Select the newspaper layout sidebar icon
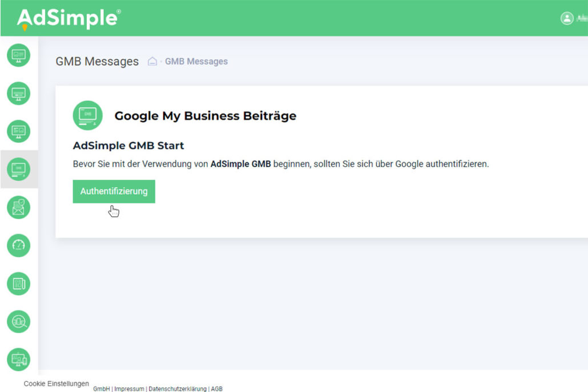The height and width of the screenshot is (392, 588). tap(18, 284)
